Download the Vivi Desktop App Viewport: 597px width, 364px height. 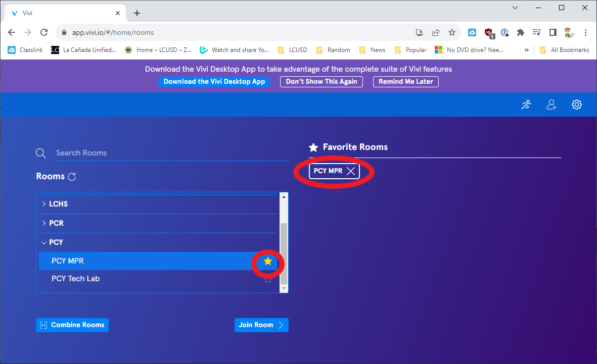pos(214,82)
